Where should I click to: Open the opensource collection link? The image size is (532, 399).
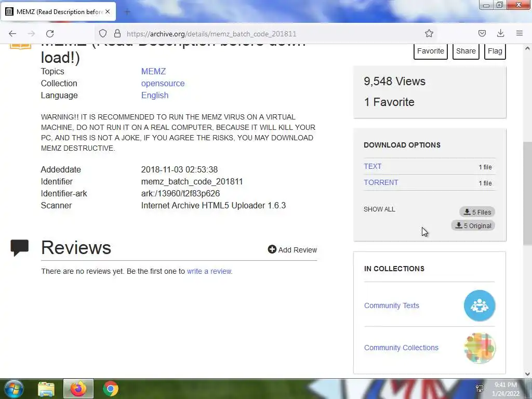pos(163,84)
